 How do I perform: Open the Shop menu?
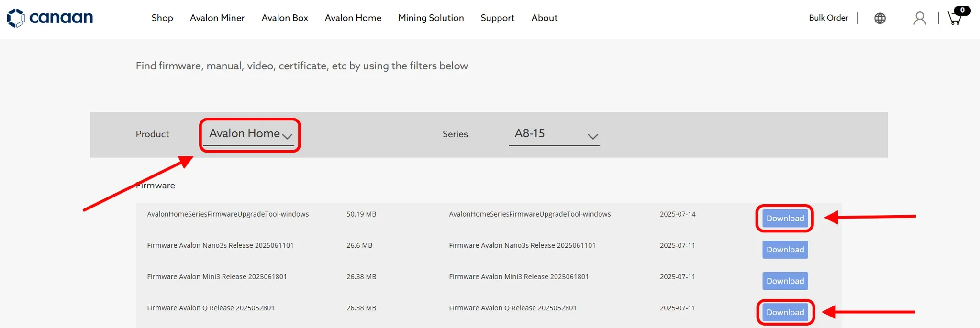[x=162, y=18]
